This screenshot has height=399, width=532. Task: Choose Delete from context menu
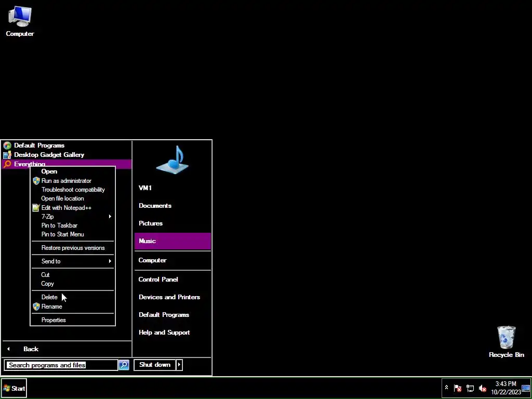coord(73,297)
